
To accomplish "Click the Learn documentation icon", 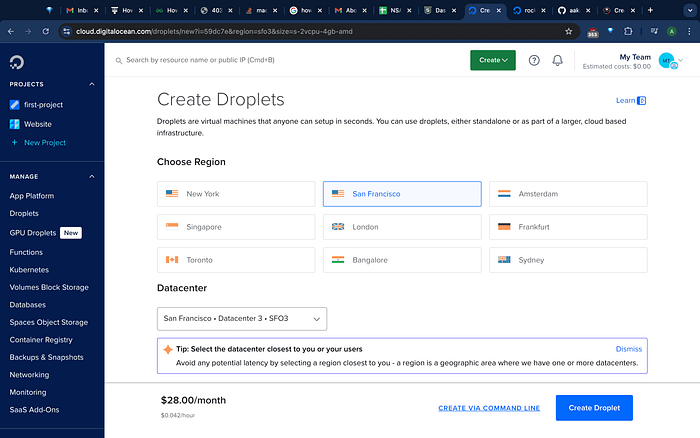I will tap(642, 100).
